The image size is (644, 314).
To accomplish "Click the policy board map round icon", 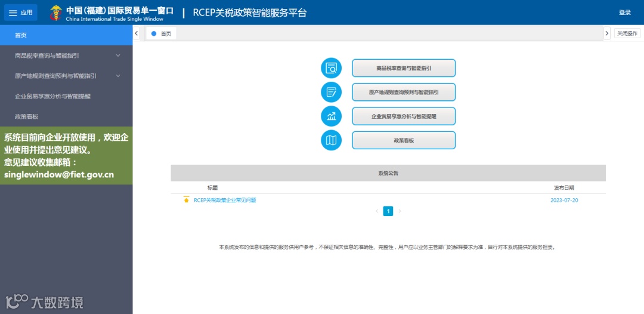I will tap(331, 140).
